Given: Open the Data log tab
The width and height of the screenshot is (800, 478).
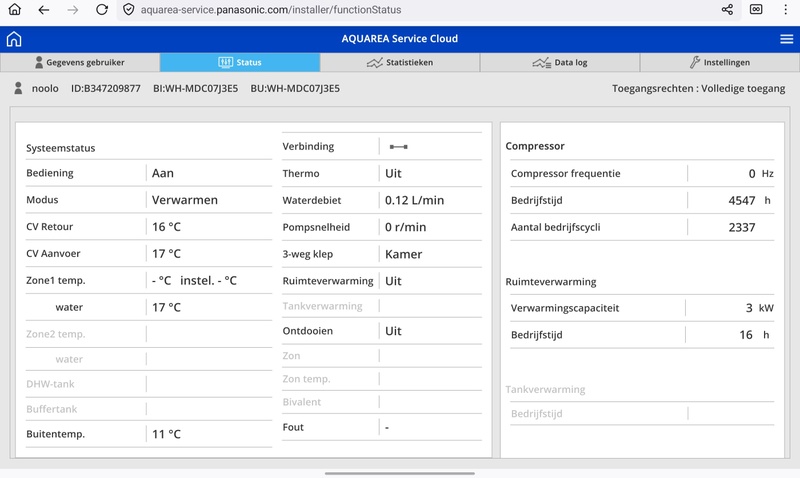Looking at the screenshot, I should click(560, 62).
